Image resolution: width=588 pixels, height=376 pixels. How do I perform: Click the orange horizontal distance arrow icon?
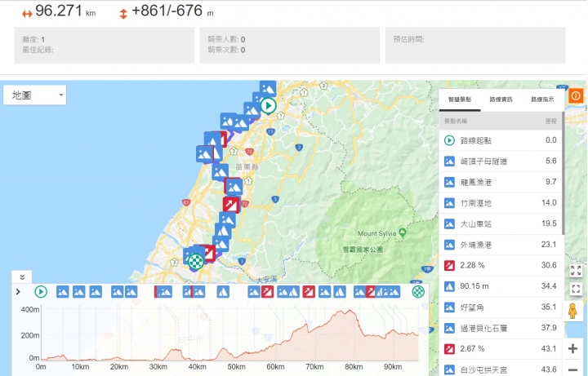coord(27,14)
